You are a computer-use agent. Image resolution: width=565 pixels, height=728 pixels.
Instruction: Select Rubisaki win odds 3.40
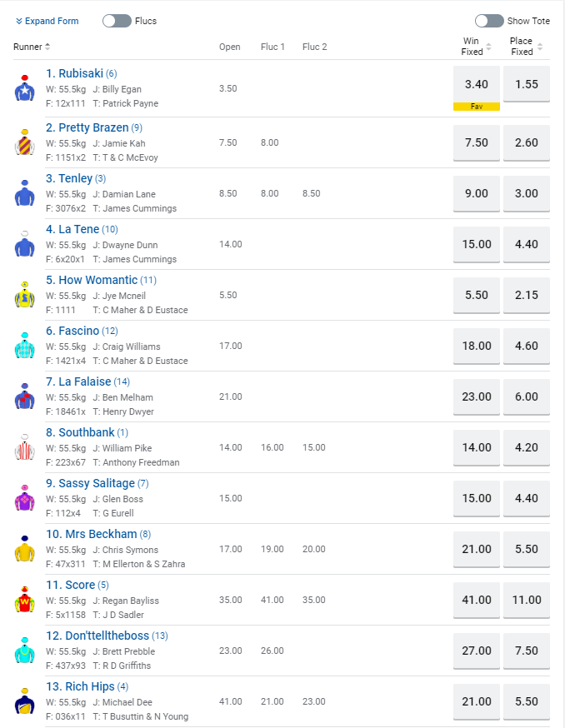point(476,84)
